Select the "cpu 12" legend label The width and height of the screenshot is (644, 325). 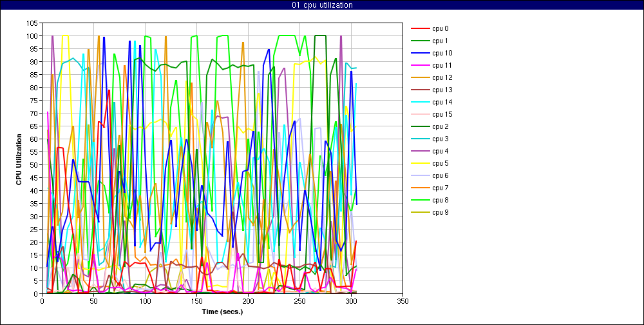pos(442,77)
